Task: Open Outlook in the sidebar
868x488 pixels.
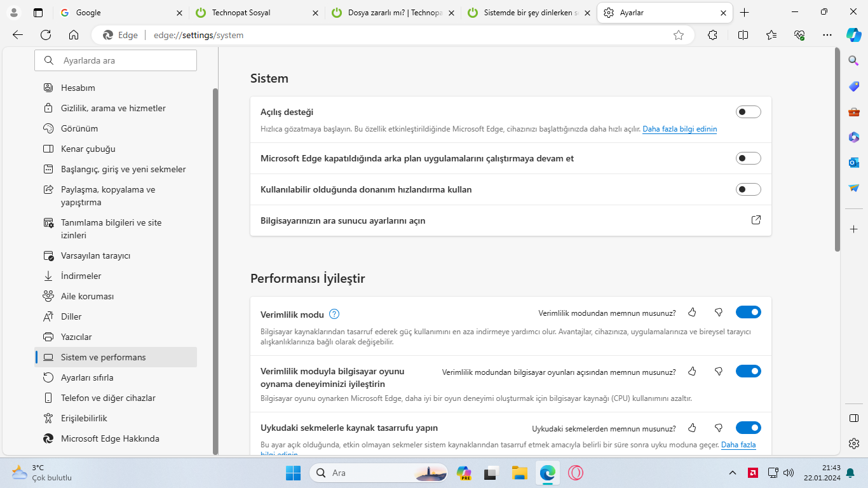Action: point(854,163)
